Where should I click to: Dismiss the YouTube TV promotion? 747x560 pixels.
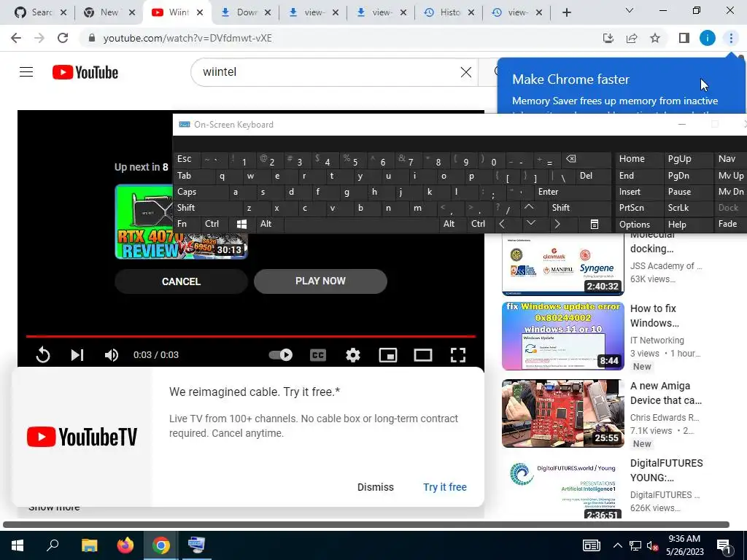click(x=376, y=487)
